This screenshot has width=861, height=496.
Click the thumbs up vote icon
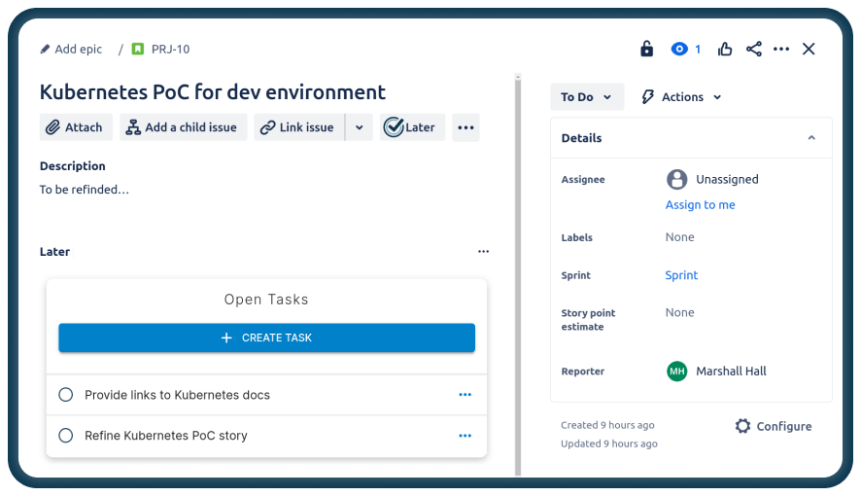click(725, 49)
